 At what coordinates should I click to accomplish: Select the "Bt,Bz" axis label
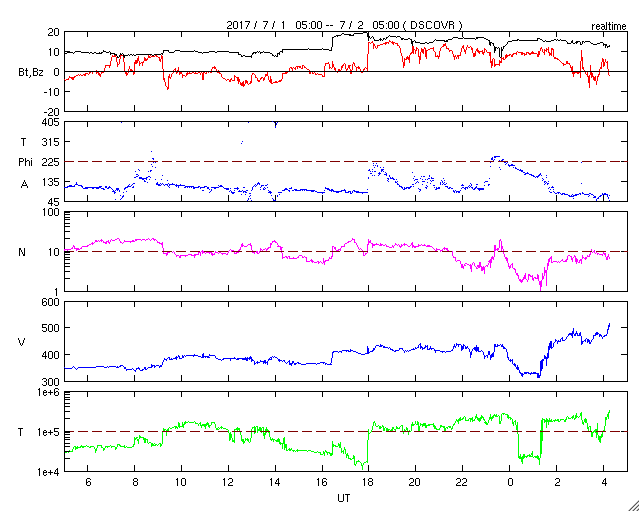pos(31,73)
